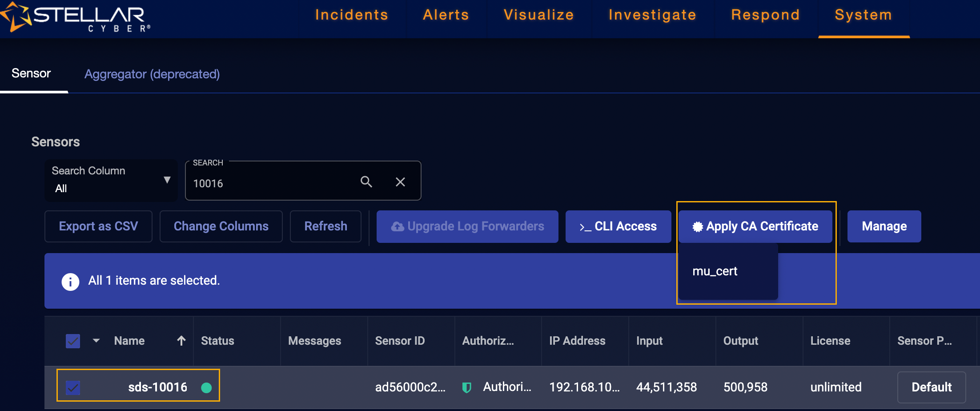This screenshot has width=980, height=411.
Task: Clear the search field with X icon
Action: (x=400, y=182)
